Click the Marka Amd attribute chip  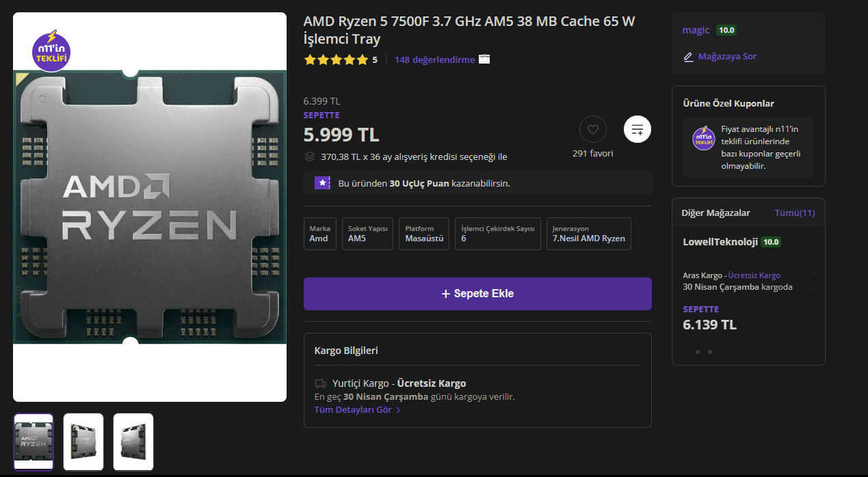[319, 234]
